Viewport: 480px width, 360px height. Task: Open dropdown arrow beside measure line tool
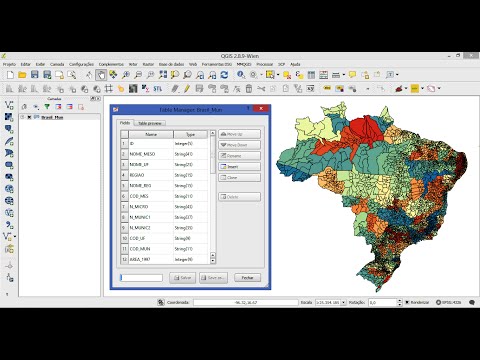pos(343,75)
